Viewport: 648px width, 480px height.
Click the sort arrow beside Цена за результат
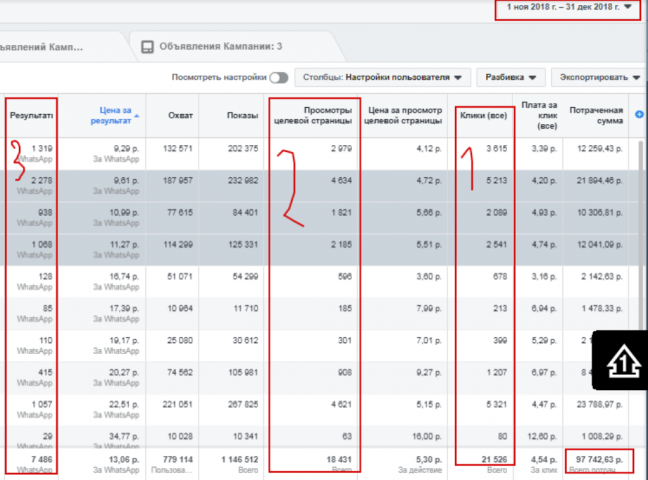click(136, 116)
